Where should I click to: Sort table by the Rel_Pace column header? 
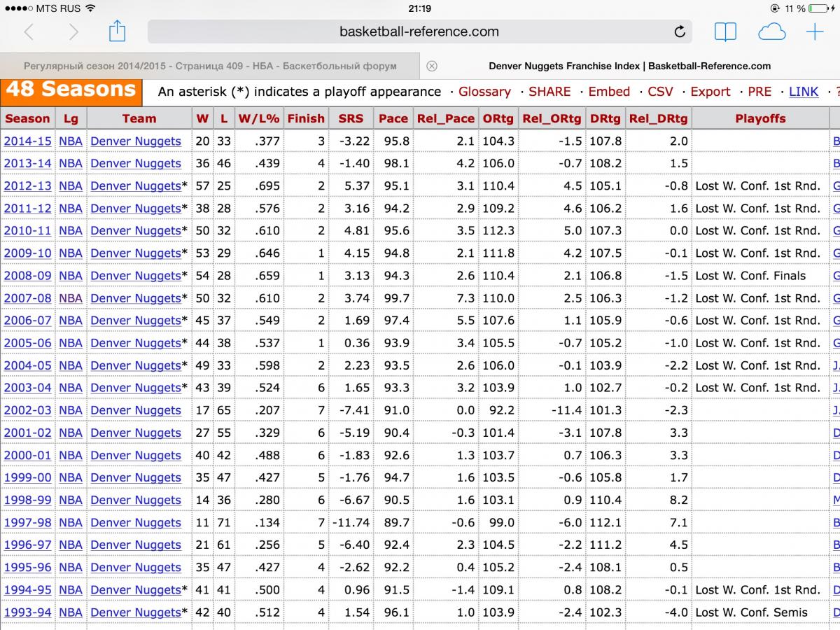pos(446,118)
